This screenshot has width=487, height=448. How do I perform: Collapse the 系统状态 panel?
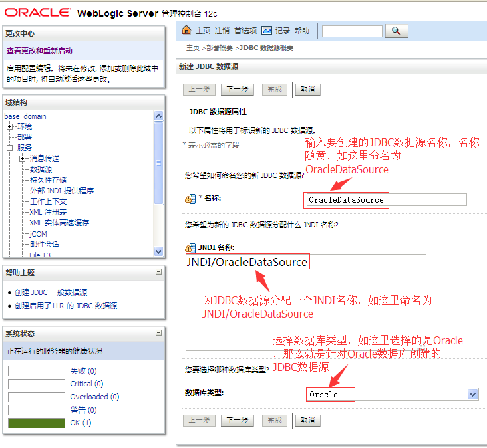158,333
